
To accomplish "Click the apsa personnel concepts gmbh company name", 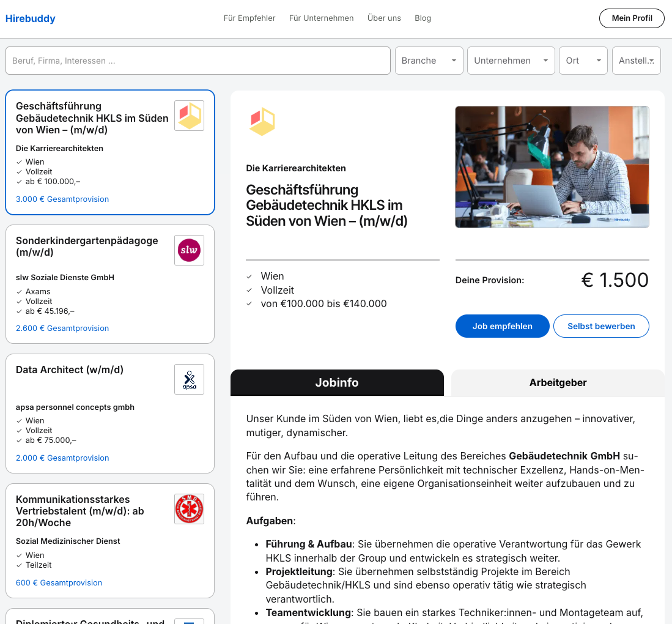I will point(75,407).
